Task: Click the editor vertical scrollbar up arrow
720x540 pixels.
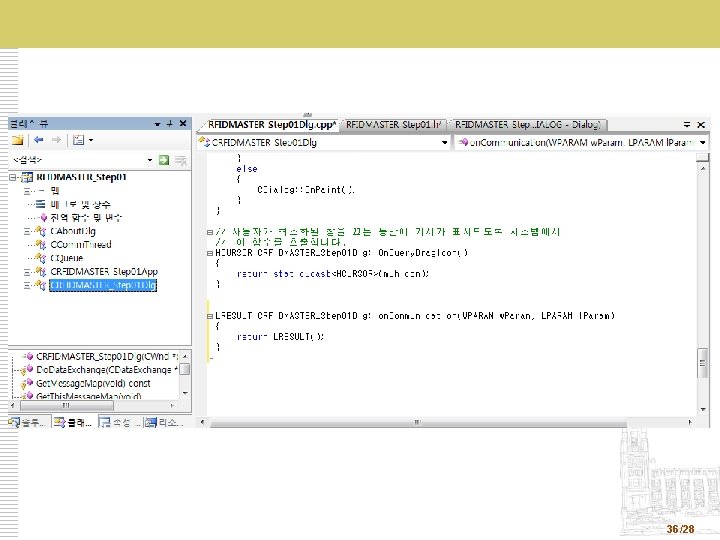Action: click(703, 169)
